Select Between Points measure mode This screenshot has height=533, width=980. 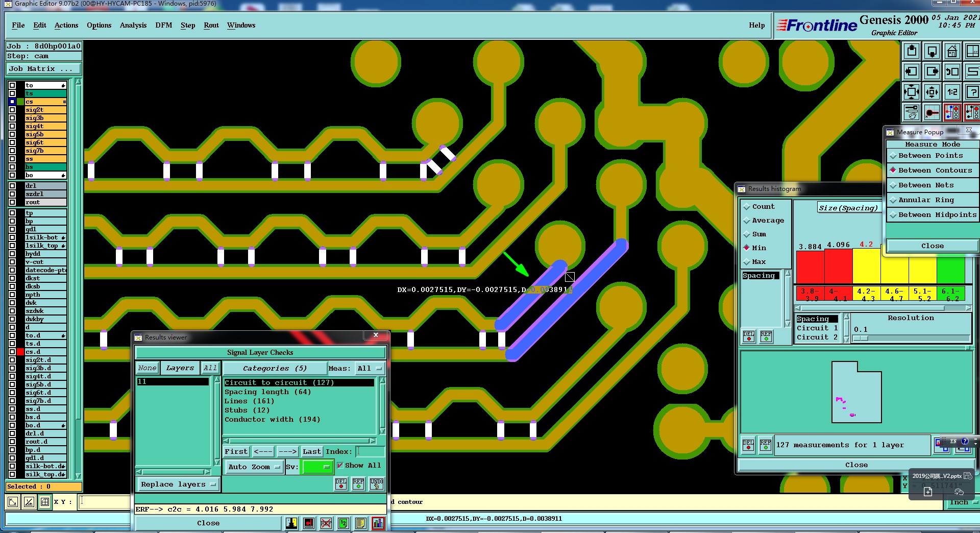tap(933, 156)
